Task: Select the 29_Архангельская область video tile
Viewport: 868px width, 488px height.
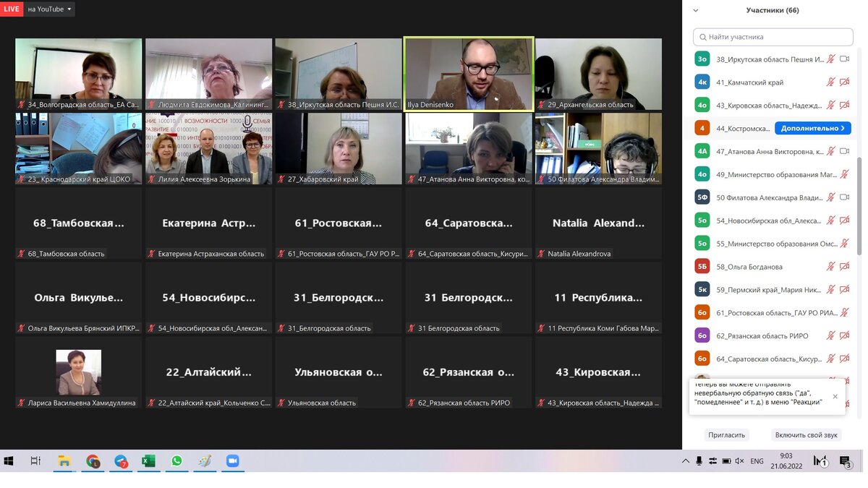Action: [x=598, y=74]
